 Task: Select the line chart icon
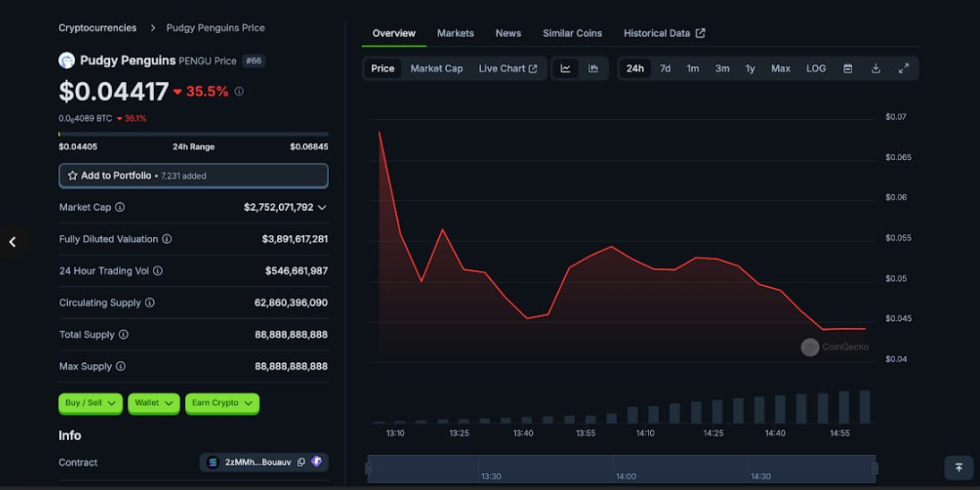coord(565,68)
